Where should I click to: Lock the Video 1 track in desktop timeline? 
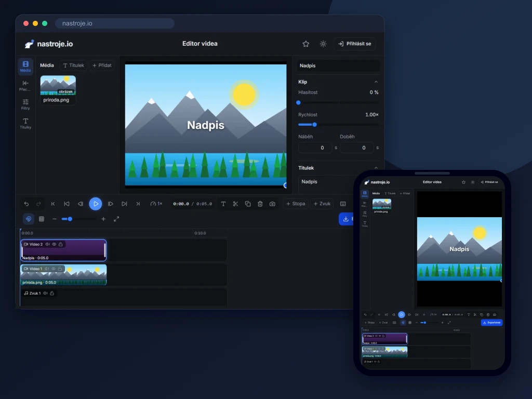pyautogui.click(x=60, y=269)
